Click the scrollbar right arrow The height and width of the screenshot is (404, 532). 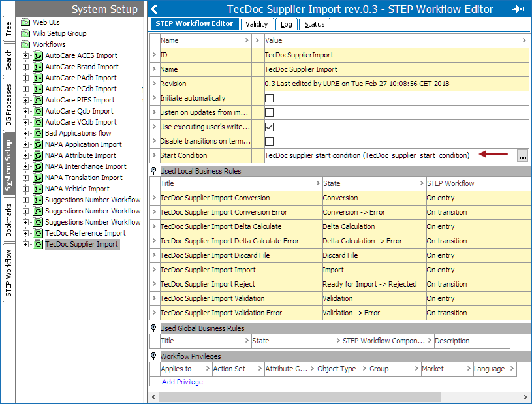(525, 397)
